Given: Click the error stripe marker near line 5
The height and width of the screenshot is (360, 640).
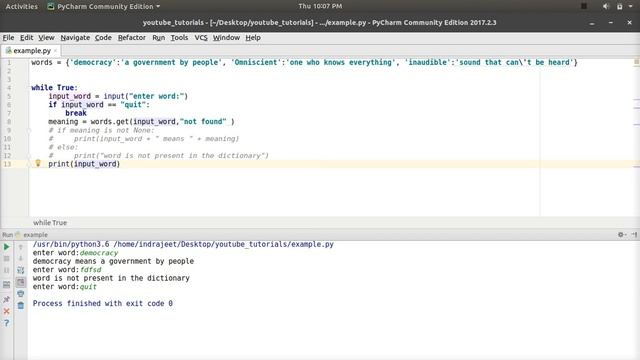Looking at the screenshot, I should (x=636, y=99).
